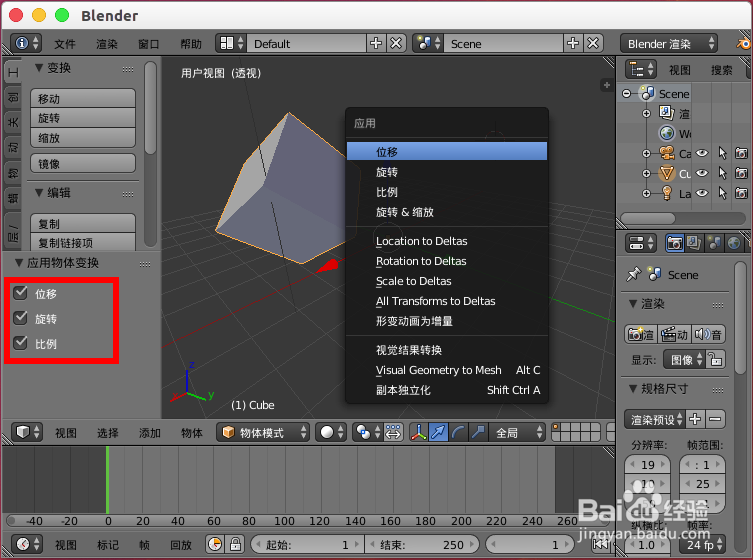Switch to Render Layers properties tab

click(694, 243)
